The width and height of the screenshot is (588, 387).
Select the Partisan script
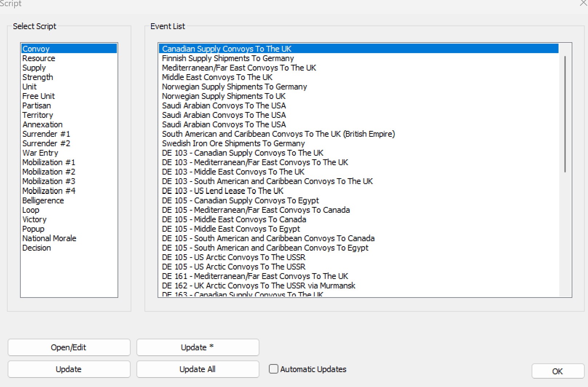[36, 105]
